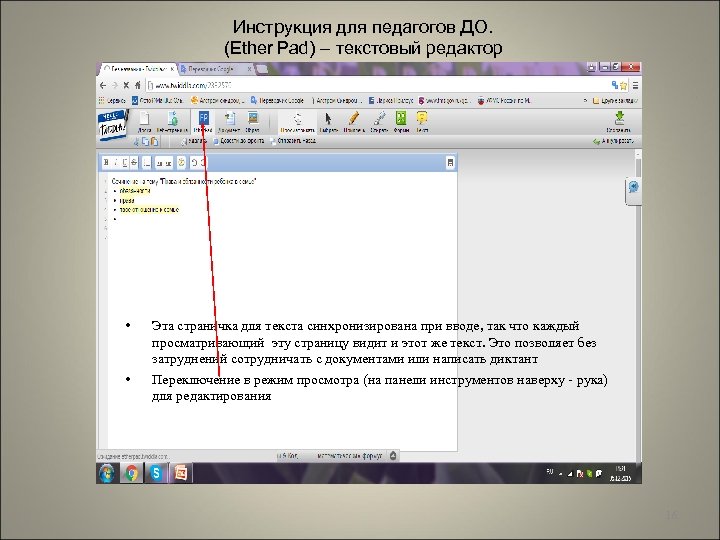
Task: Go to browser home page icon
Action: pyautogui.click(x=138, y=85)
